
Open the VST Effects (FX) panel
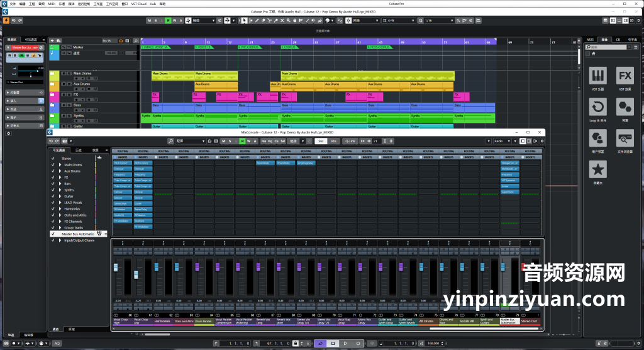tap(625, 76)
